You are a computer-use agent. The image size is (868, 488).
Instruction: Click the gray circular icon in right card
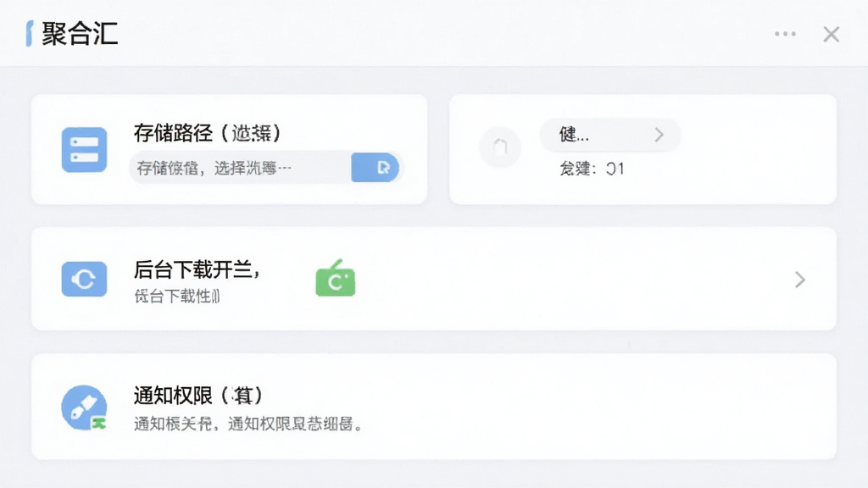click(x=500, y=147)
